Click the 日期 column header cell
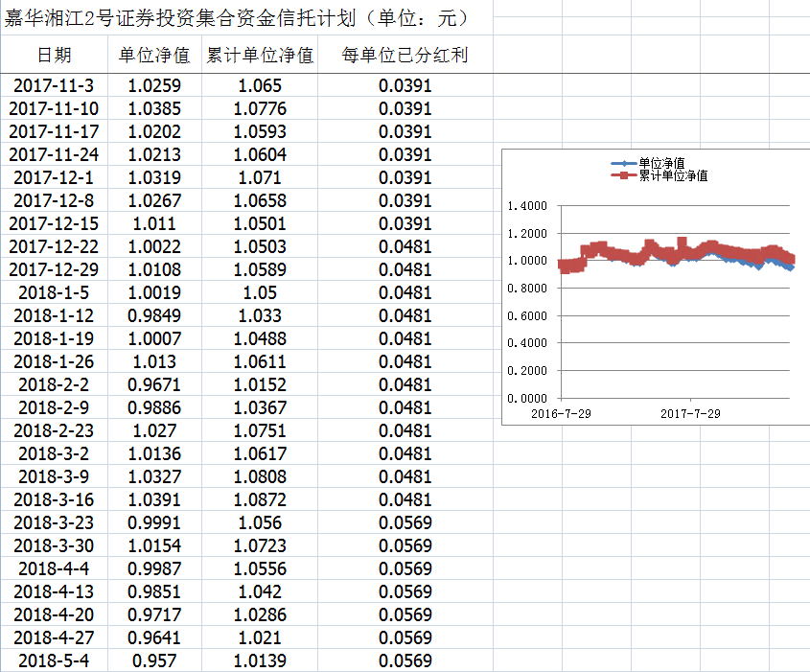Viewport: 810px width, 672px height. (x=54, y=55)
